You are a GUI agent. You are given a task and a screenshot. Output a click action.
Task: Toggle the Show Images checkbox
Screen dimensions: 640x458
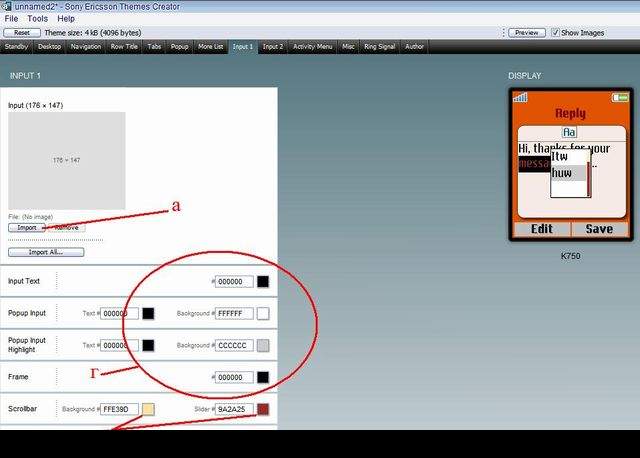(x=557, y=32)
